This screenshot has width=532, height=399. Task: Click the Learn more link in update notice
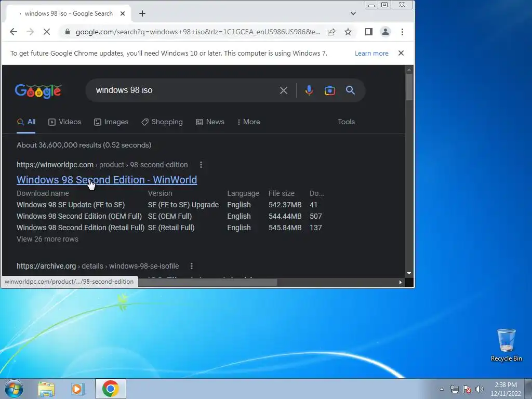click(x=371, y=54)
